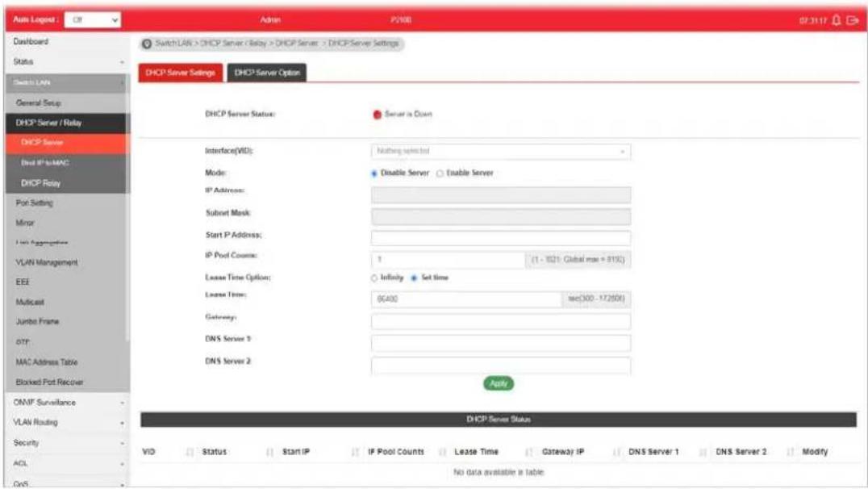Collapse the Switch LAN section
Image resolution: width=868 pixels, height=489 pixels.
(66, 82)
